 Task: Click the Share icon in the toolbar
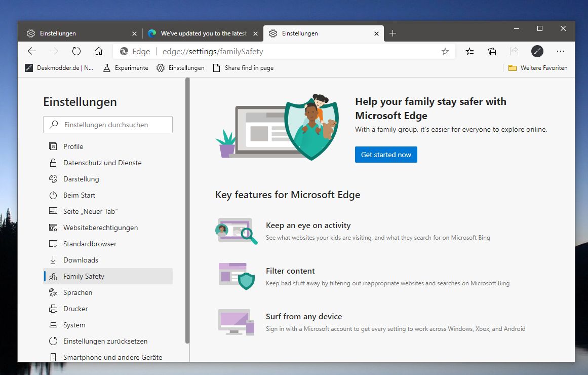tap(514, 51)
